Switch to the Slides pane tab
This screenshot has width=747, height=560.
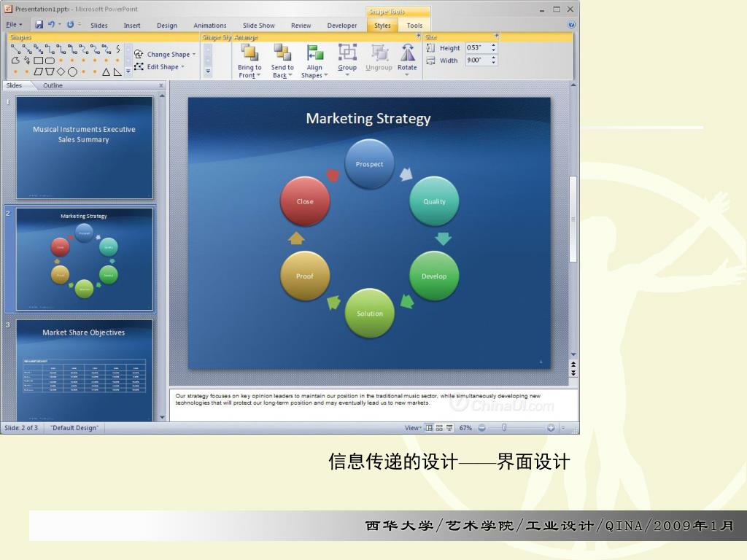[x=15, y=86]
